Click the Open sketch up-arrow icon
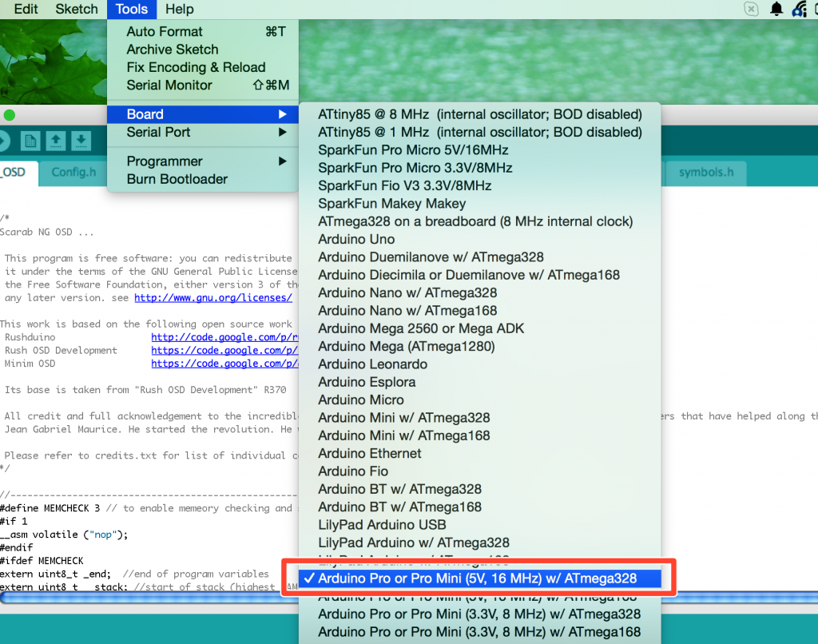 click(x=56, y=141)
